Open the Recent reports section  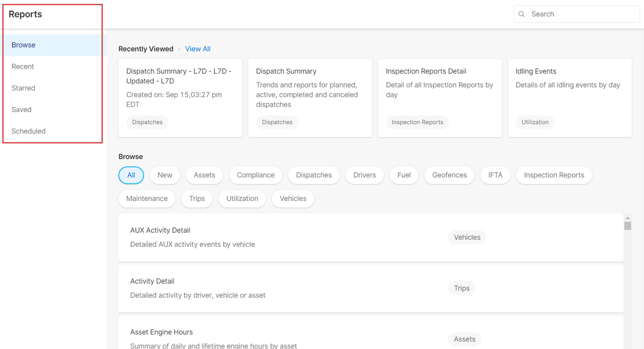tap(23, 66)
